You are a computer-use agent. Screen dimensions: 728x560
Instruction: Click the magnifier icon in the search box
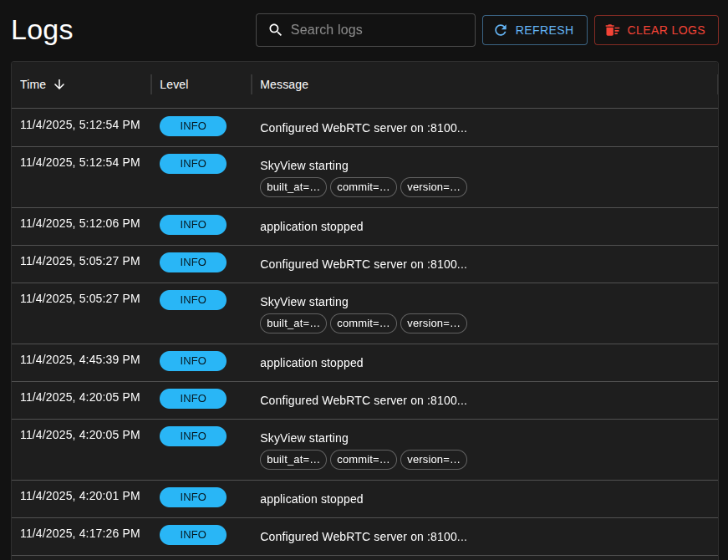276,30
